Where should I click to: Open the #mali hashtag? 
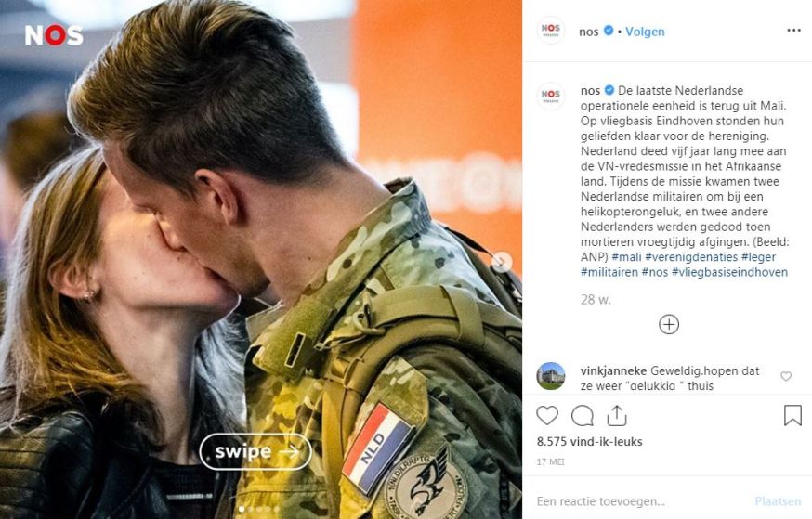pos(626,257)
